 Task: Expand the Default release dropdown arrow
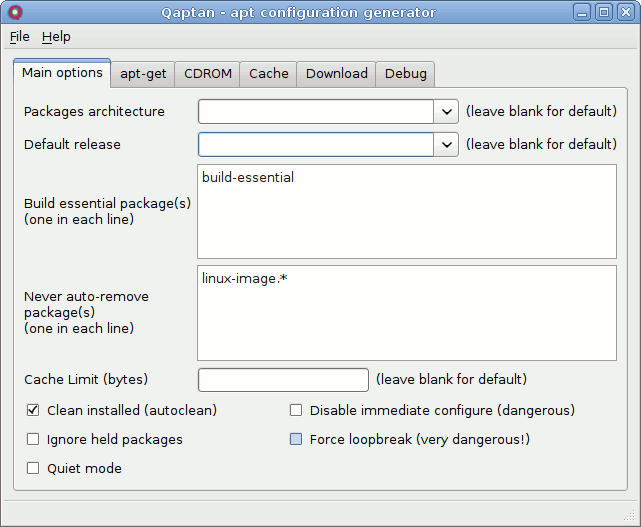pos(446,144)
